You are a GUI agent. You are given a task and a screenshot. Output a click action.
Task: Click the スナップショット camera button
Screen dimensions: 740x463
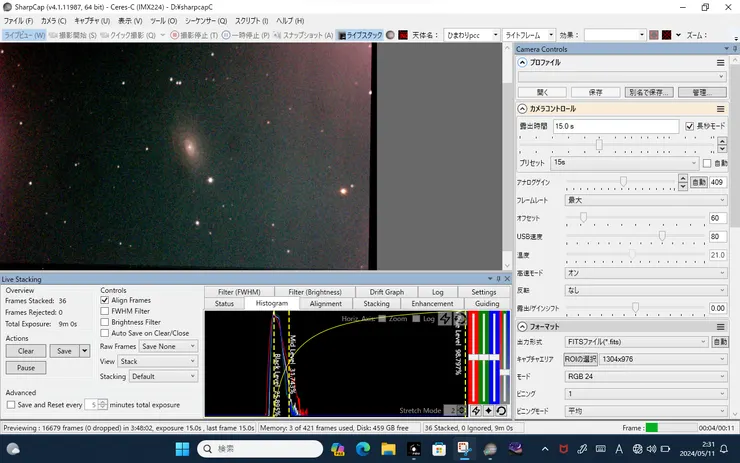302,35
